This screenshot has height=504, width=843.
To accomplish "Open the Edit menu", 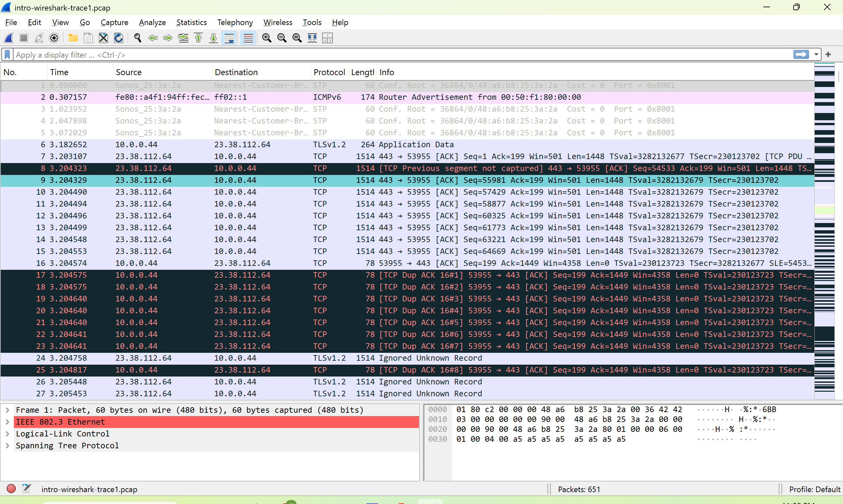I will [x=34, y=22].
